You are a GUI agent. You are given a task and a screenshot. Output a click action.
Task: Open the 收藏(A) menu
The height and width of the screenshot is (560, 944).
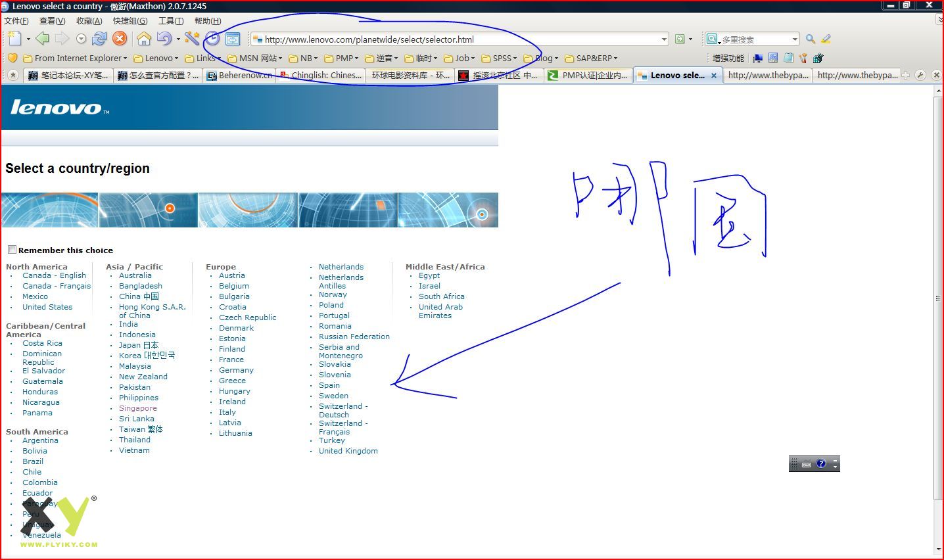tap(89, 21)
